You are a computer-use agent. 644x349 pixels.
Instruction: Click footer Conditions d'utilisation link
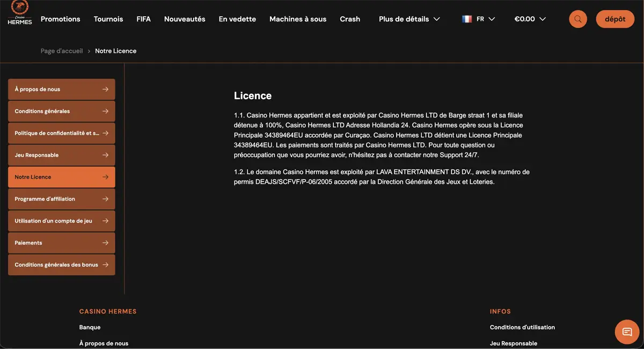(522, 327)
